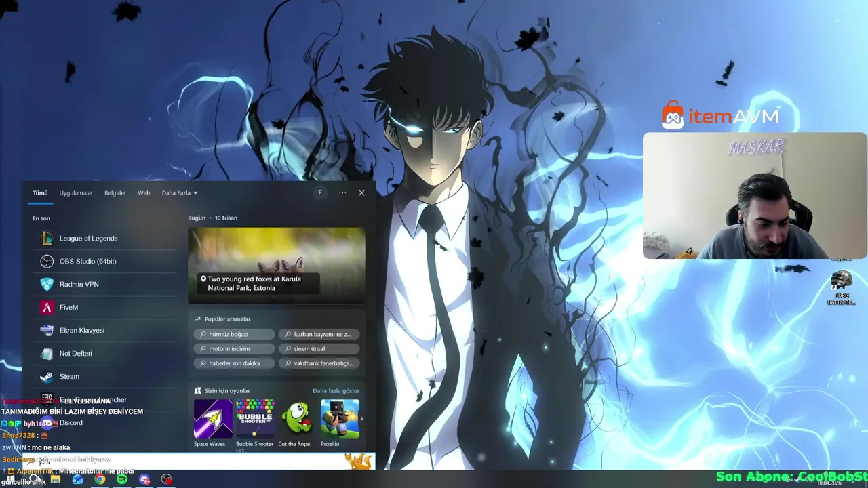Image resolution: width=868 pixels, height=488 pixels.
Task: Switch to the Web search tab
Action: (x=144, y=193)
